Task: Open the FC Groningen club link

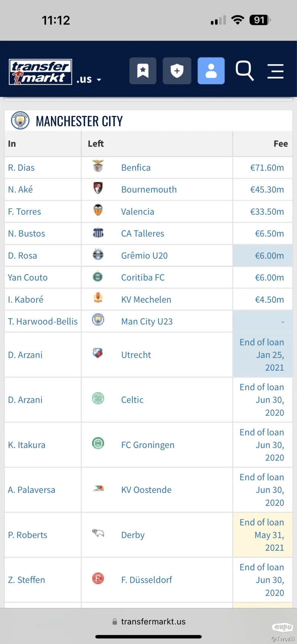Action: tap(148, 445)
